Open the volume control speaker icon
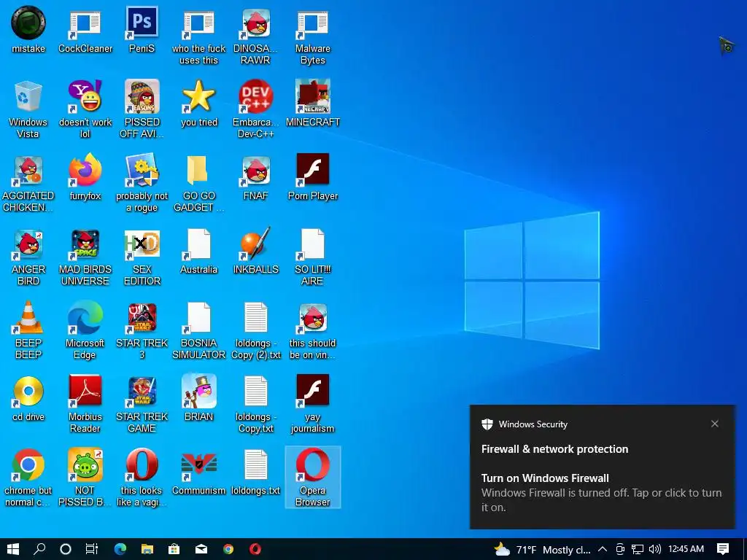Image resolution: width=747 pixels, height=560 pixels. [654, 549]
